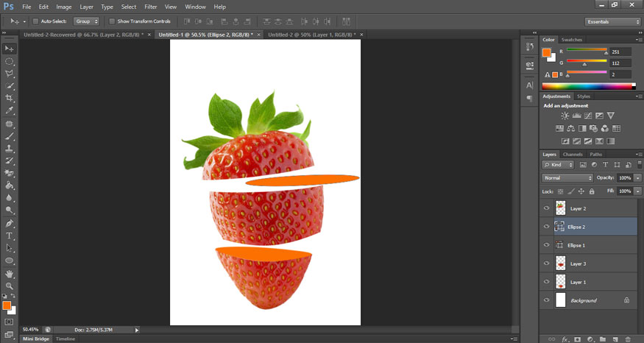
Task: Expand the Group auto-select dropdown
Action: pyautogui.click(x=87, y=21)
